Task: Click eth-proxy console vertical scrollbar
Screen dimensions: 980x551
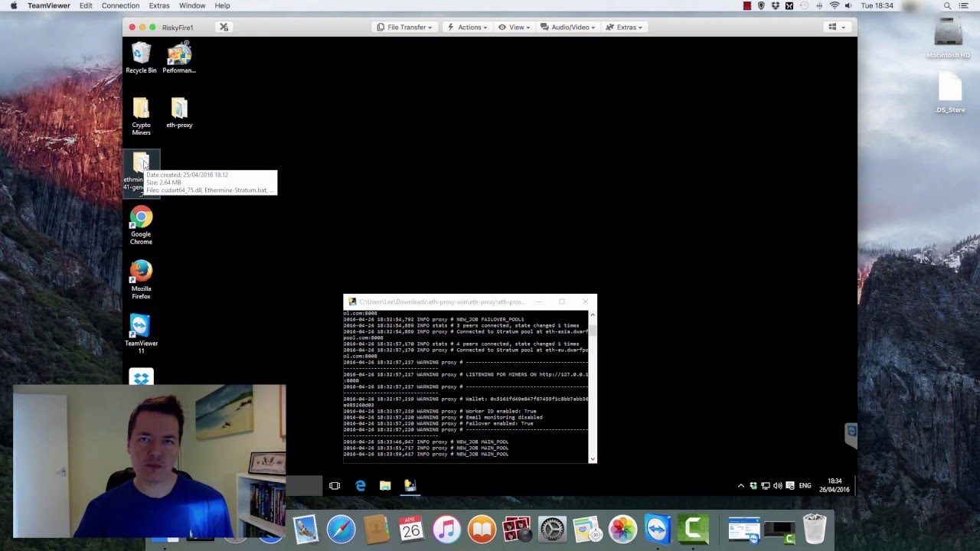Action: 592,386
